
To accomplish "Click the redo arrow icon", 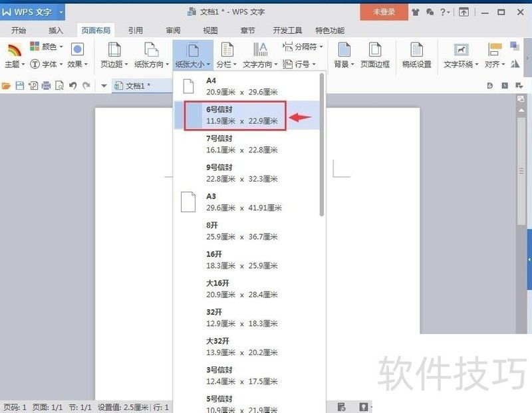I will 86,86.
